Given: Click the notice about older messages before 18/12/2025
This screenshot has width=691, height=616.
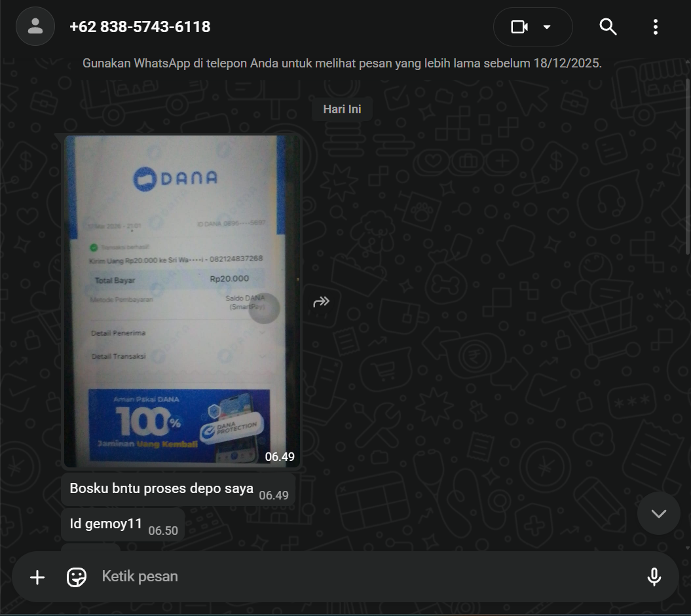Looking at the screenshot, I should coord(342,63).
